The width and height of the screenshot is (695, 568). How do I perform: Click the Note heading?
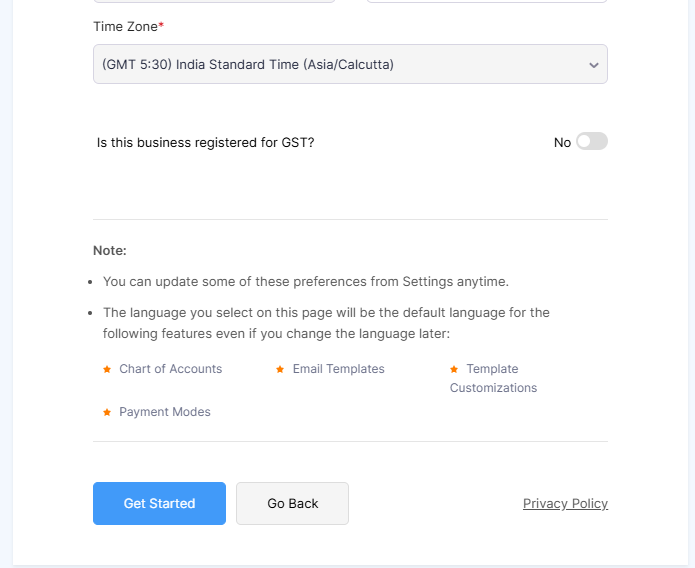click(x=110, y=251)
